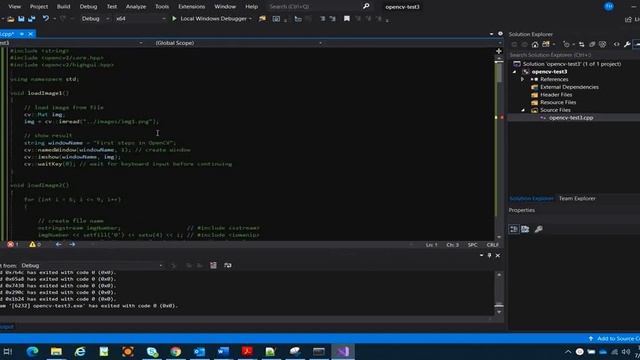Screen dimensions: 640x360
Task: Click the editor split window plus icon
Action: click(x=499, y=51)
